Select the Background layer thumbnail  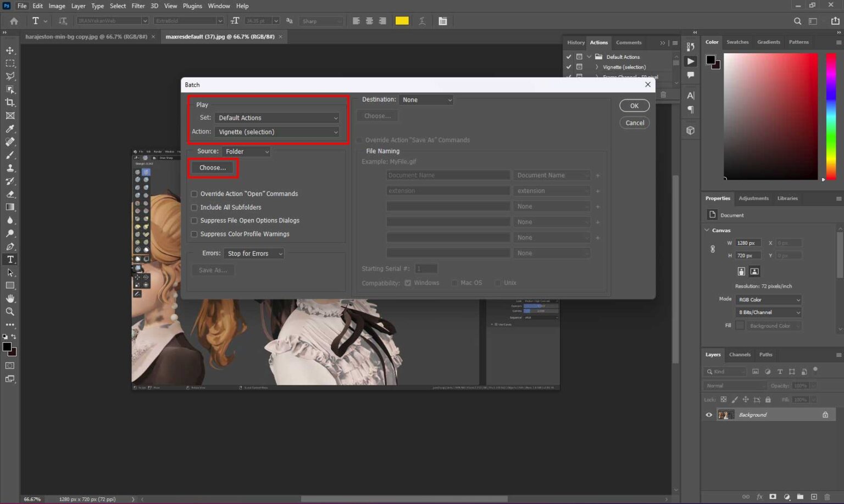[x=725, y=415]
